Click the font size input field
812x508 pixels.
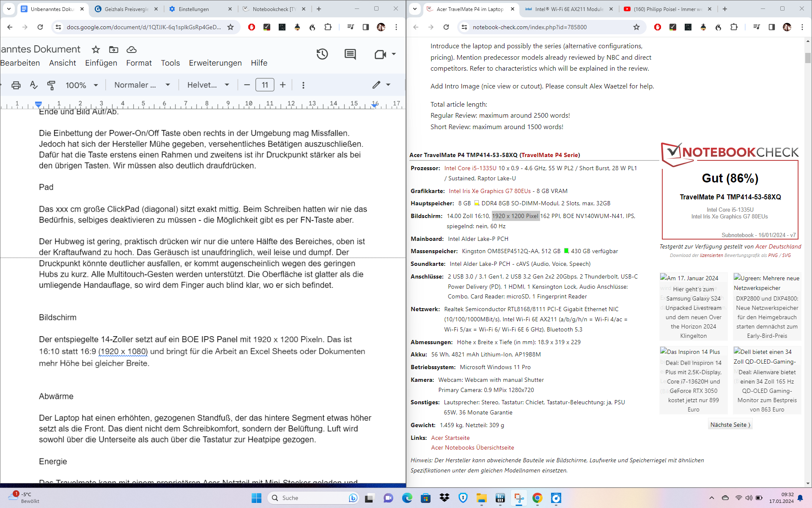click(x=265, y=85)
